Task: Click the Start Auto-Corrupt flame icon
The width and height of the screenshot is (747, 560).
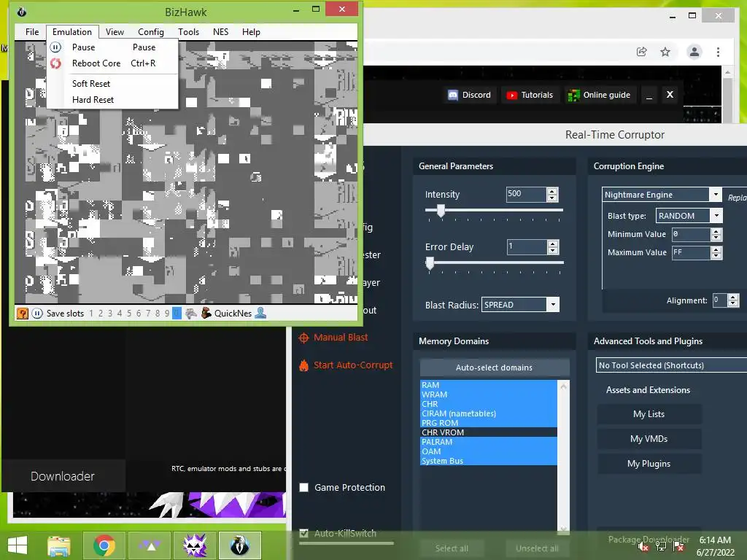Action: [303, 365]
